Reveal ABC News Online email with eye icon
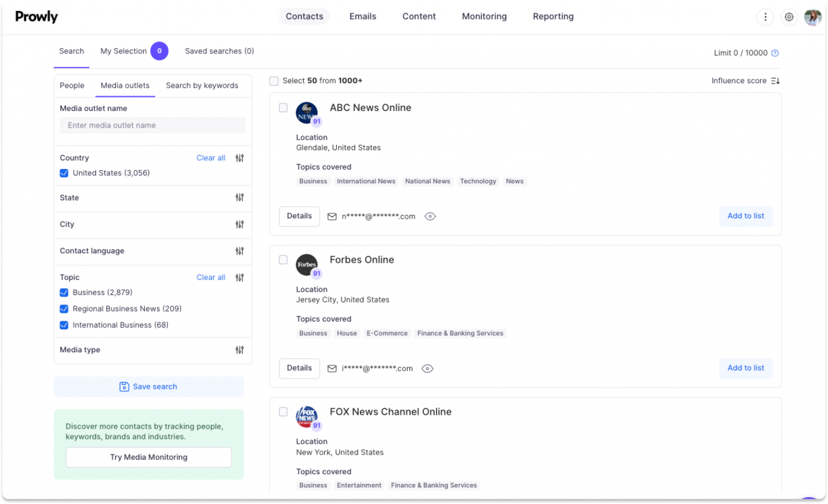This screenshot has width=828, height=504. point(430,217)
